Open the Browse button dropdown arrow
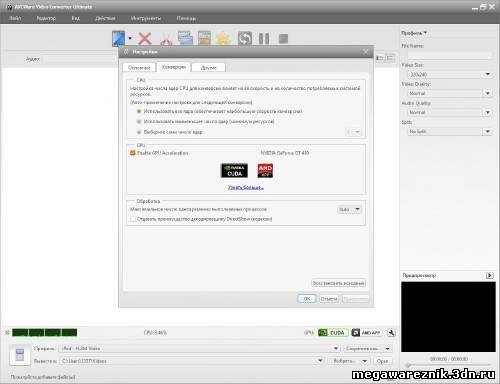This screenshot has height=384, width=500. 365,361
